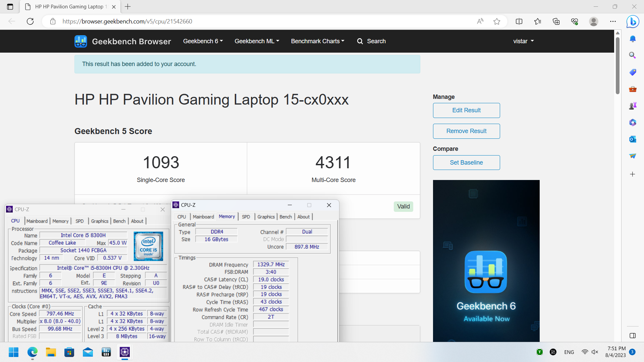Open Drop paper plane icon in sidebar

point(633,156)
